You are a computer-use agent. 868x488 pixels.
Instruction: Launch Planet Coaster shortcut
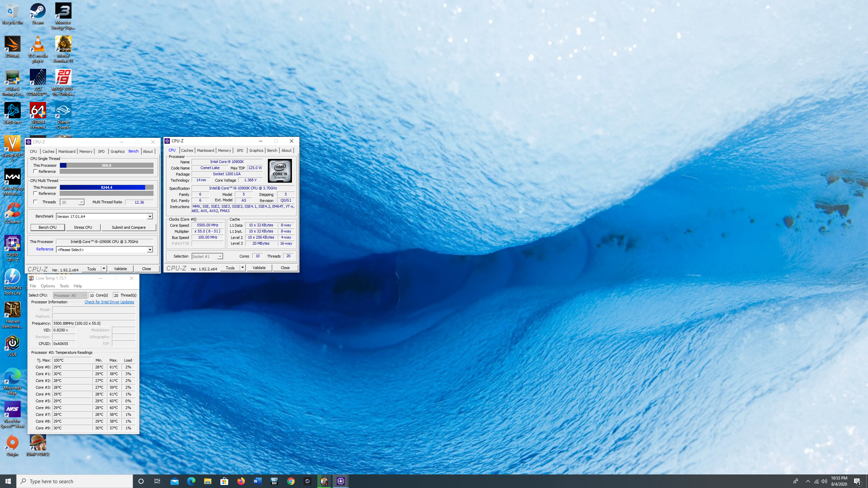(63, 116)
